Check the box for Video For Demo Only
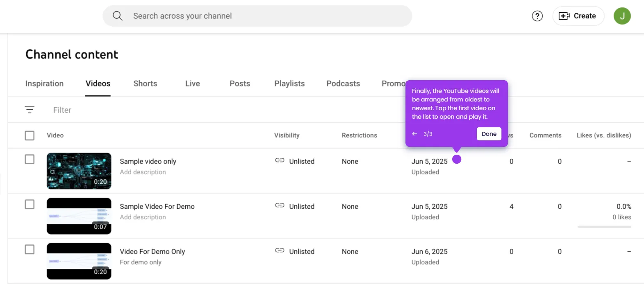The height and width of the screenshot is (284, 644). pos(30,249)
